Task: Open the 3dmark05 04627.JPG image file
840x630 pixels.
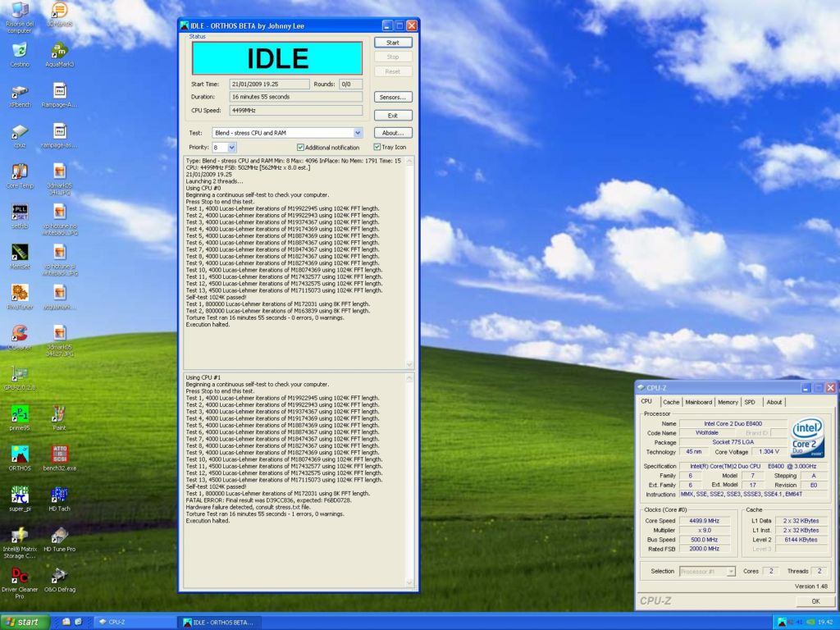Action: (59, 341)
